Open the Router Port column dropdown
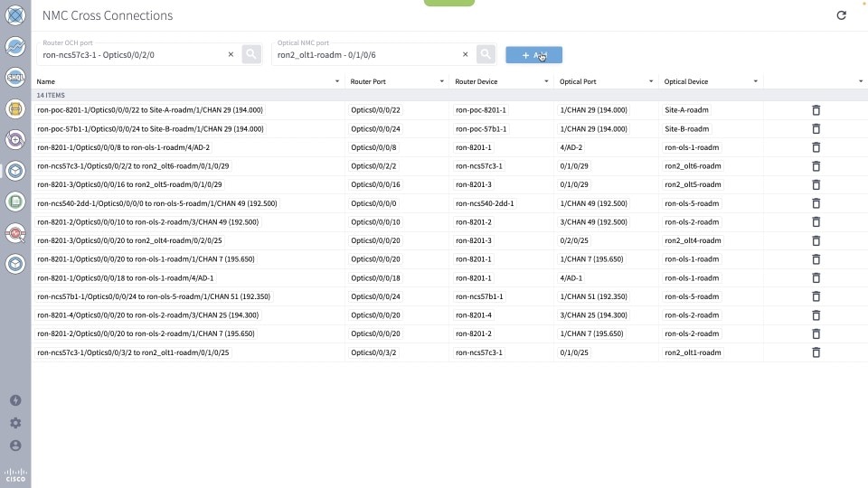 pyautogui.click(x=442, y=81)
